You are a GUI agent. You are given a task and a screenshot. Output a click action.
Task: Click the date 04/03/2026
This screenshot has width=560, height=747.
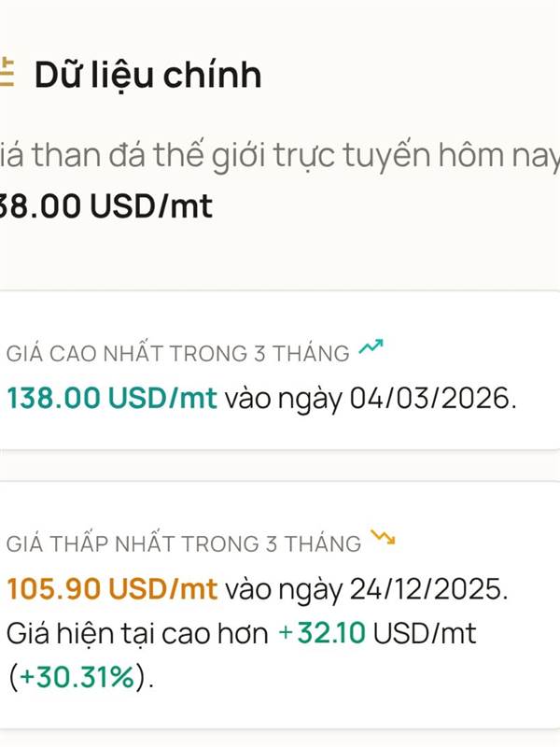pos(432,399)
